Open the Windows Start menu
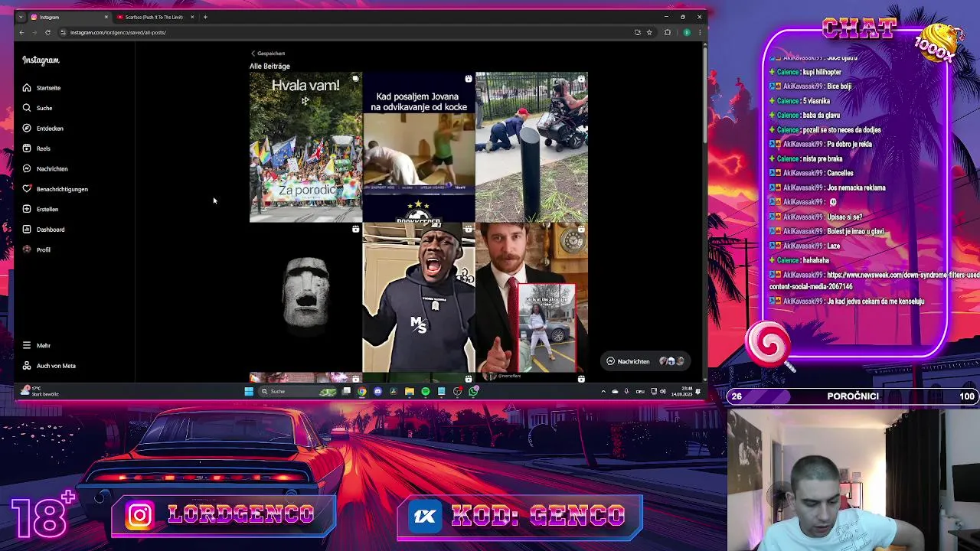Viewport: 980px width, 551px height. coord(249,391)
